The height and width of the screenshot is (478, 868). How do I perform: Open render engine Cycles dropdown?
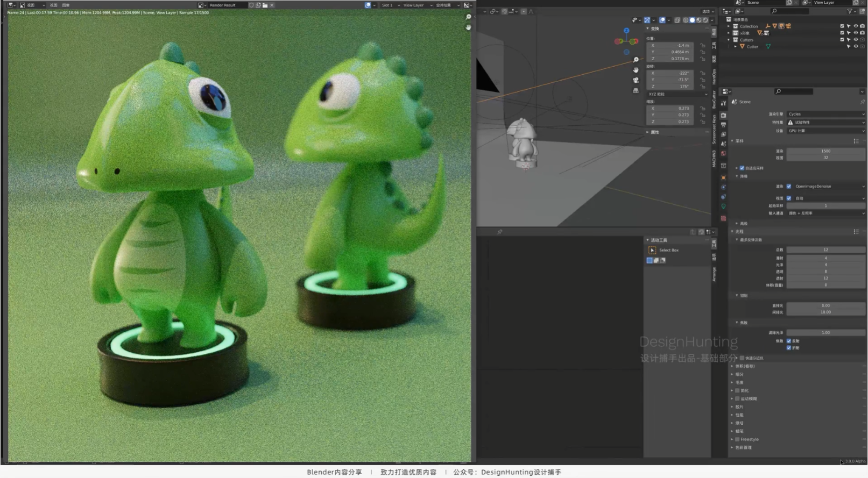[x=826, y=114]
